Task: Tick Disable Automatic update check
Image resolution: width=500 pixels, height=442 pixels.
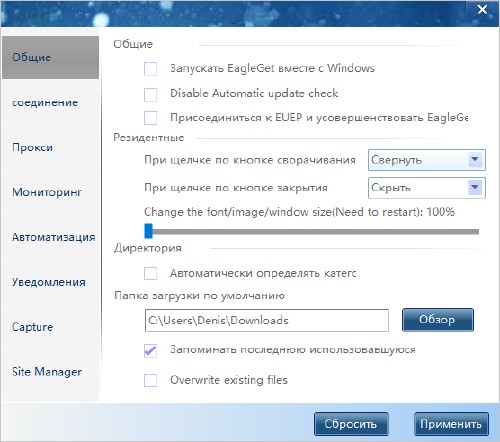Action: click(x=150, y=94)
